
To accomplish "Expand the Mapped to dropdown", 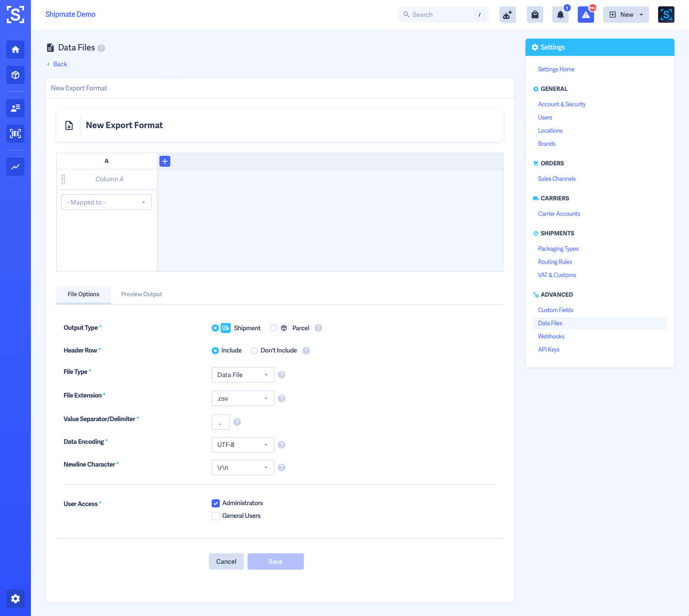I will [x=106, y=202].
